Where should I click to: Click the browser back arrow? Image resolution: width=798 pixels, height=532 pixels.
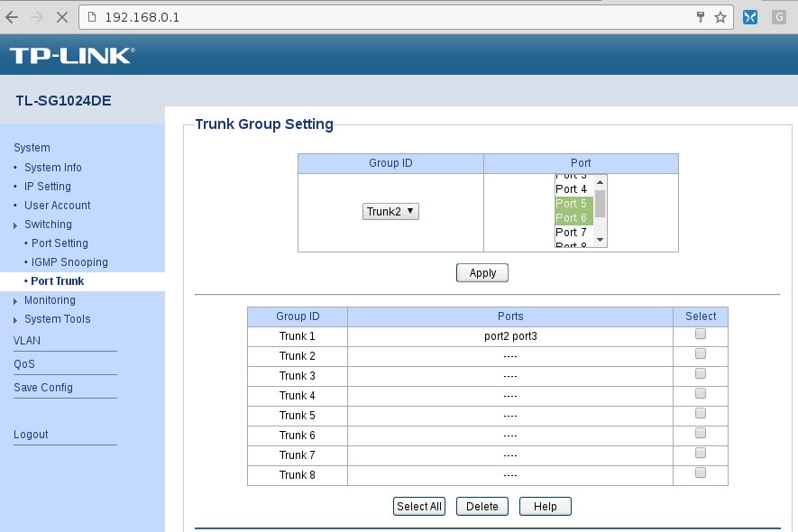pyautogui.click(x=12, y=17)
